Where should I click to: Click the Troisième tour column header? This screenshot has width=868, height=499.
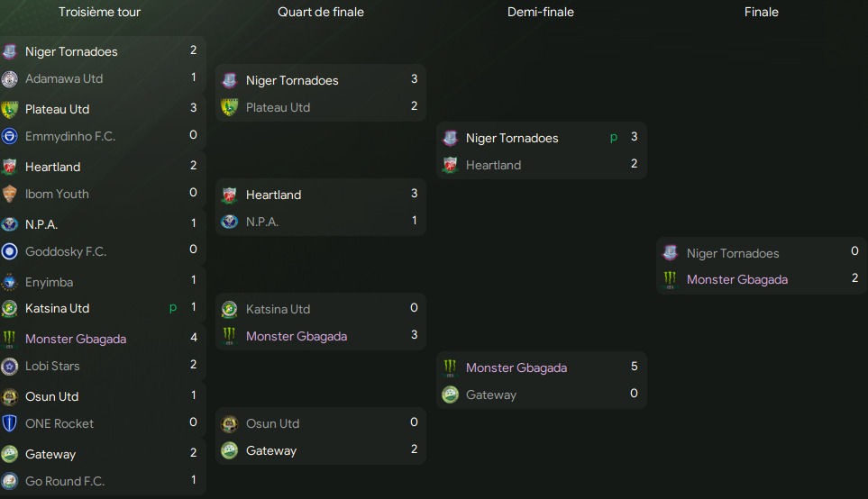coord(99,12)
